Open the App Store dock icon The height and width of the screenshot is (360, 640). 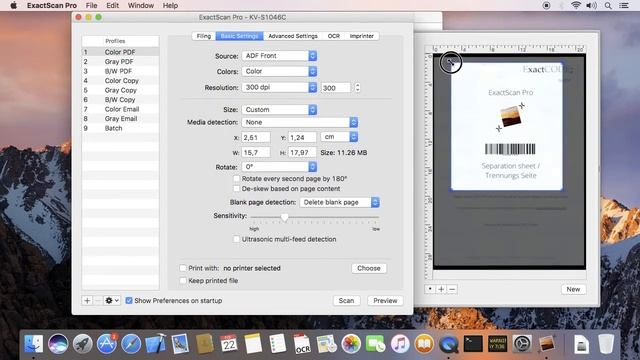pos(107,344)
